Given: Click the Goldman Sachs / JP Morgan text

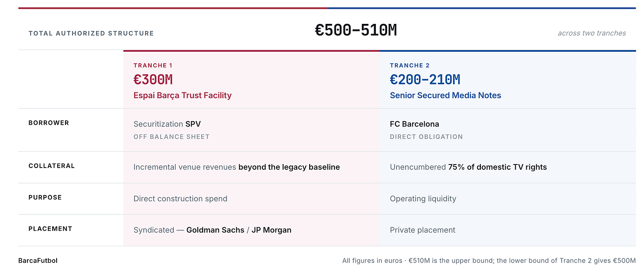Looking at the screenshot, I should [x=239, y=230].
